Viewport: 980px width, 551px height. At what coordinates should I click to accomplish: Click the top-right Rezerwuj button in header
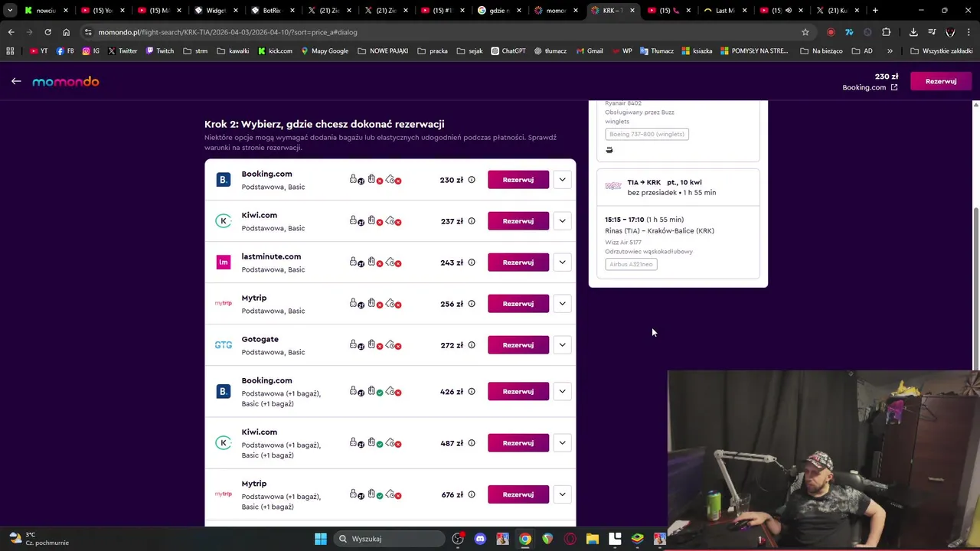941,81
